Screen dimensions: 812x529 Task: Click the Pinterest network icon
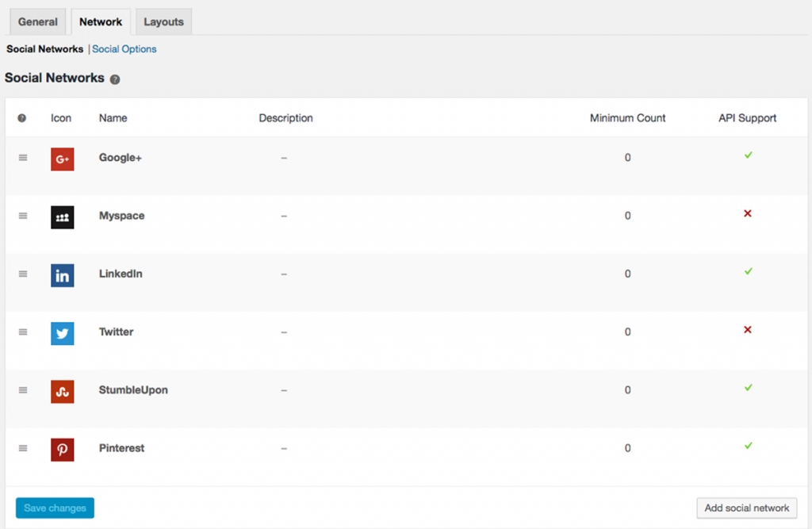pos(62,450)
